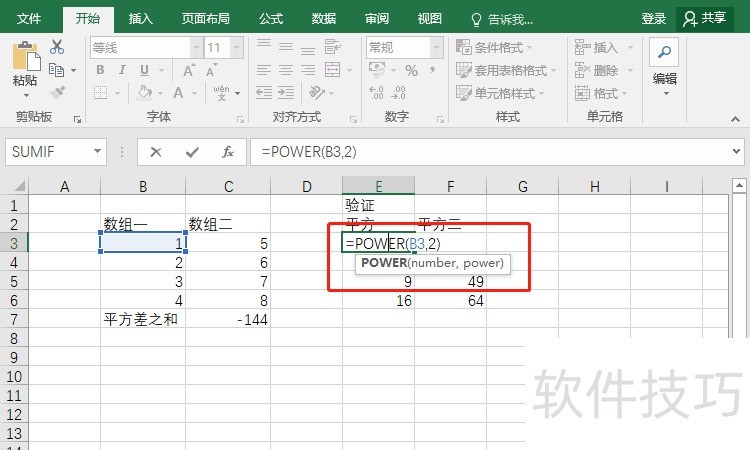The height and width of the screenshot is (450, 750).
Task: Open font name dropdown
Action: click(x=196, y=47)
